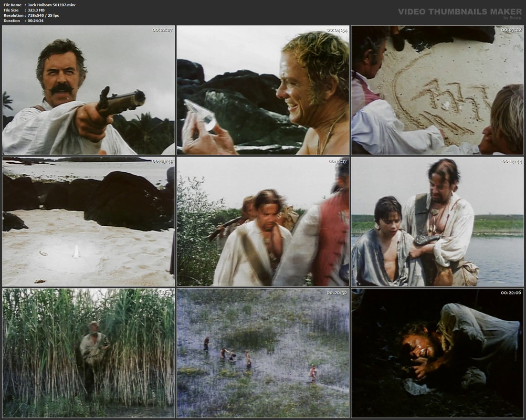Click the 00:22:06 timestamp
The image size is (526, 420).
[x=511, y=293]
